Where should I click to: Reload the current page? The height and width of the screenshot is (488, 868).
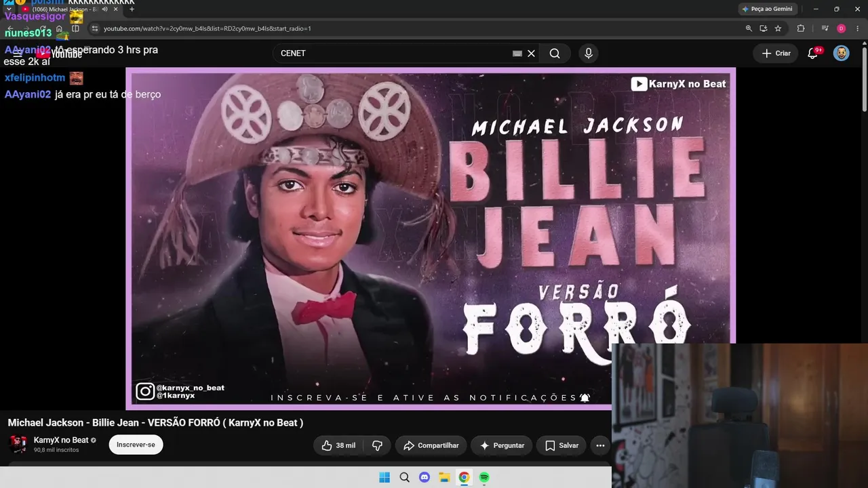42,28
